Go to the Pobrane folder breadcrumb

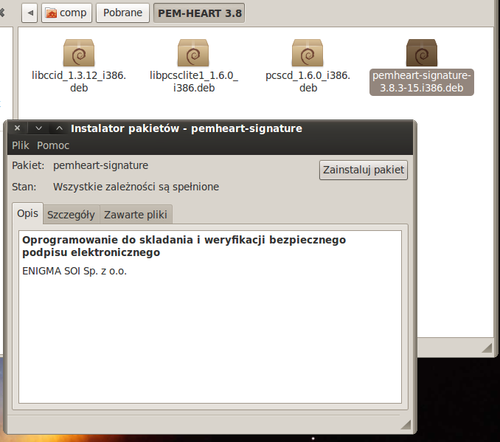click(123, 13)
